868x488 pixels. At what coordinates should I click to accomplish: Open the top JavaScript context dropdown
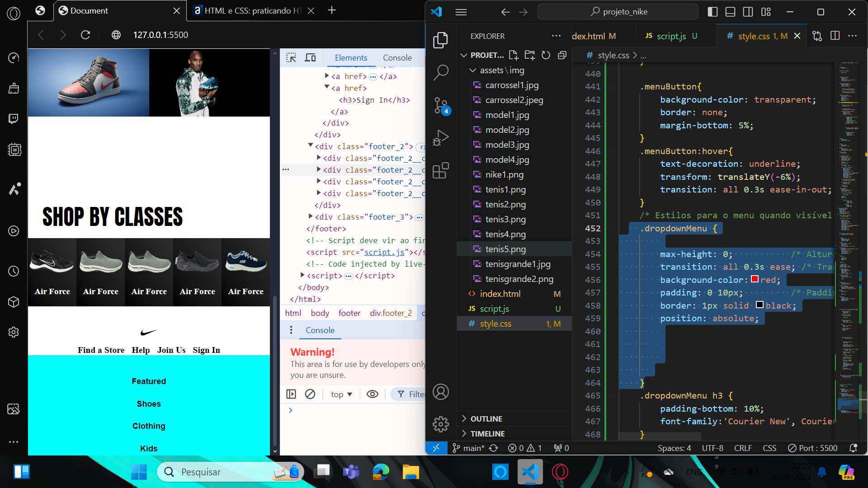[341, 394]
